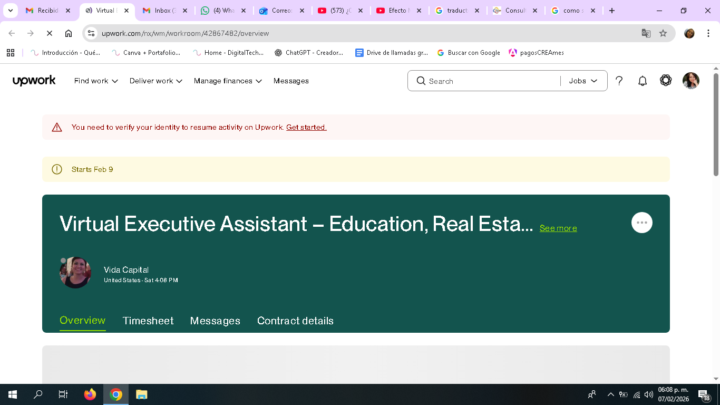Image resolution: width=720 pixels, height=405 pixels.
Task: Open the Jobs search category dropdown
Action: [x=583, y=81]
